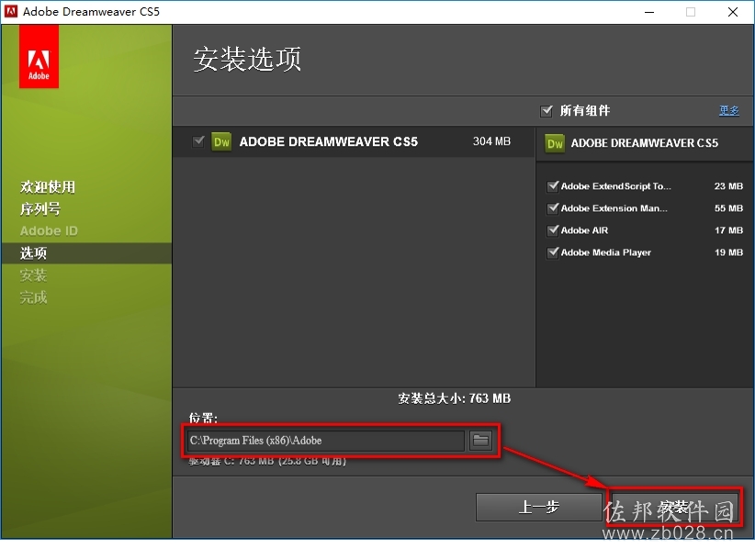The image size is (755, 560).
Task: Click Adobe title bar application icon
Action: tap(11, 12)
